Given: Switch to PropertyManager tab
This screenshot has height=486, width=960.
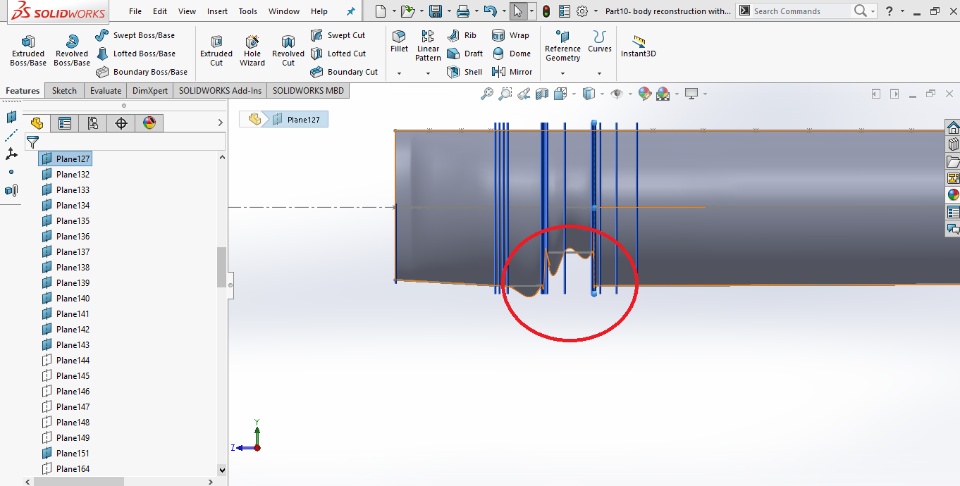Looking at the screenshot, I should tap(64, 123).
